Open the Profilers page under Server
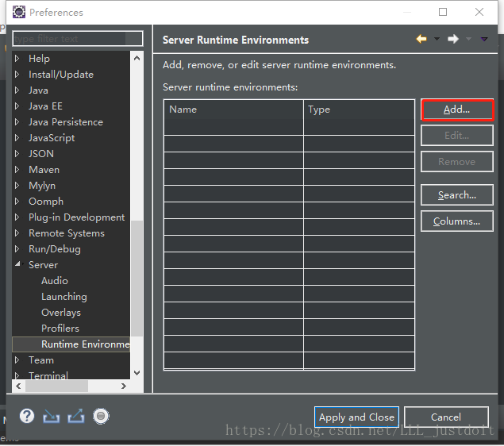The width and height of the screenshot is (504, 446). click(60, 329)
